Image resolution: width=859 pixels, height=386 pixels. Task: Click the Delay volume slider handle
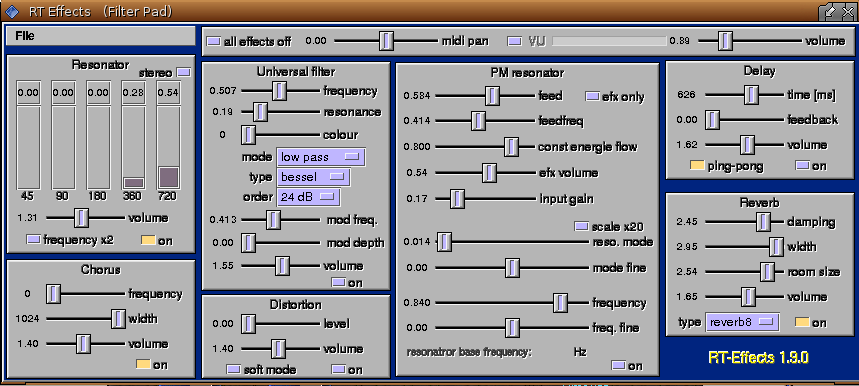(x=747, y=145)
